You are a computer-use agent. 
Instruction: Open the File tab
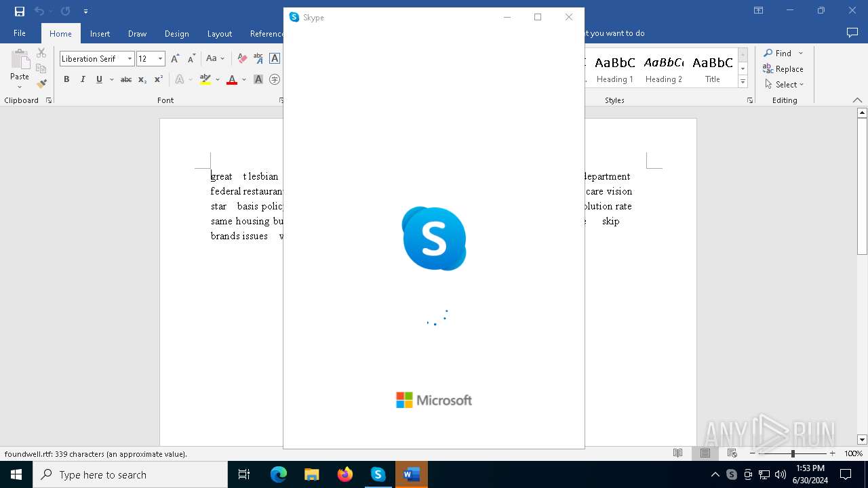20,33
